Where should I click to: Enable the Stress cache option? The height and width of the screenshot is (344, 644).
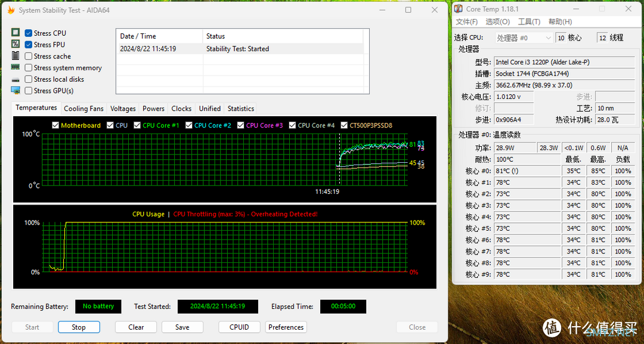[29, 56]
